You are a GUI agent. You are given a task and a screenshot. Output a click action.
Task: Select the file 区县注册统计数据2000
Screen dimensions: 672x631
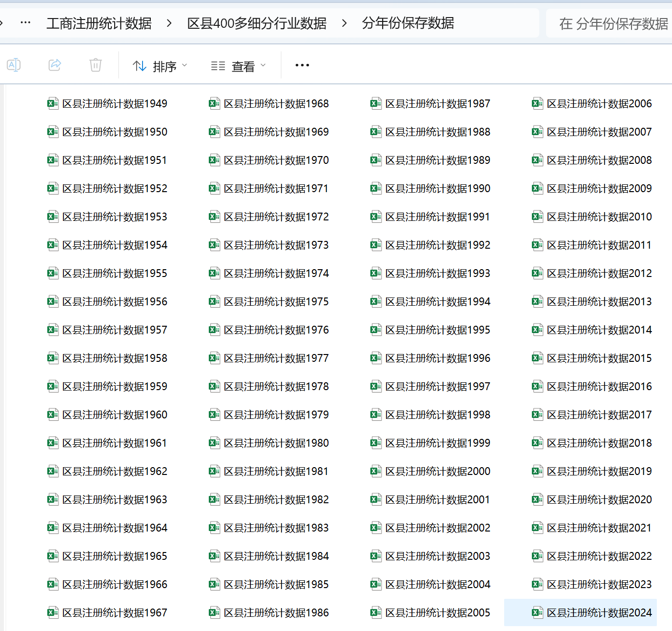(437, 471)
